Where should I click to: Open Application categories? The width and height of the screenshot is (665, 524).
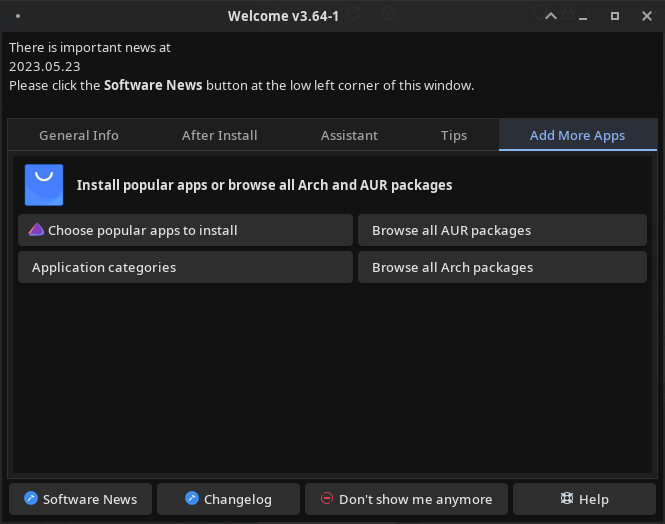click(x=185, y=267)
